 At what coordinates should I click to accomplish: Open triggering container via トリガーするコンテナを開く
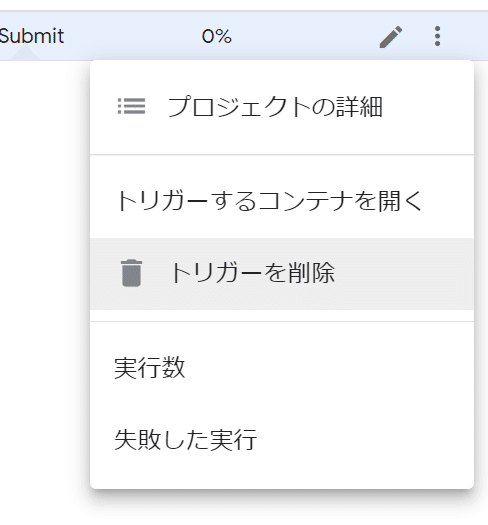(269, 201)
